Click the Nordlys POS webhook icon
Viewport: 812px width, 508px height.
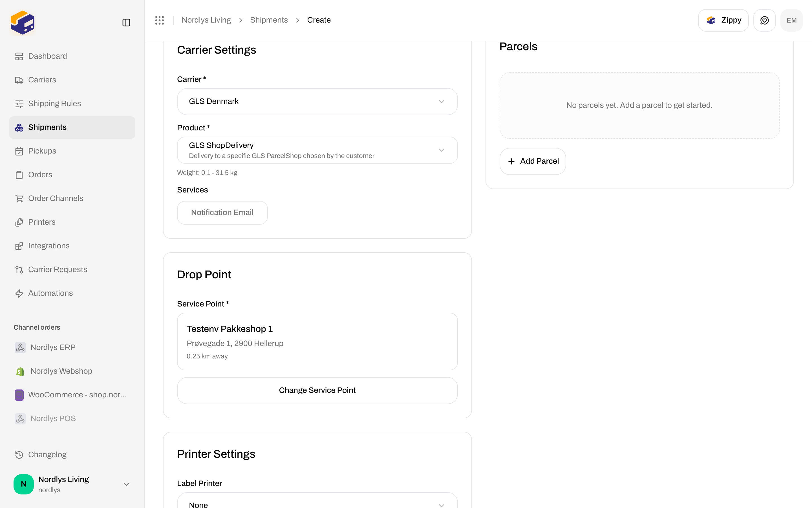coord(20,419)
